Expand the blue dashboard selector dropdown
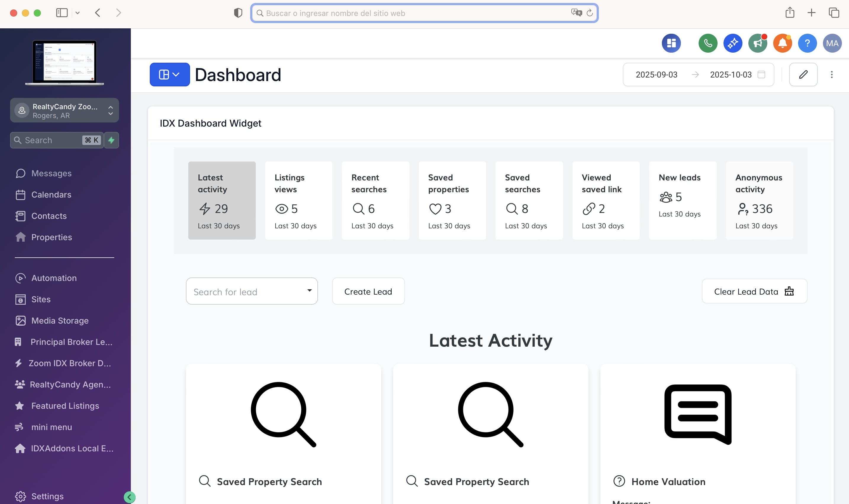The height and width of the screenshot is (504, 849). pos(170,74)
